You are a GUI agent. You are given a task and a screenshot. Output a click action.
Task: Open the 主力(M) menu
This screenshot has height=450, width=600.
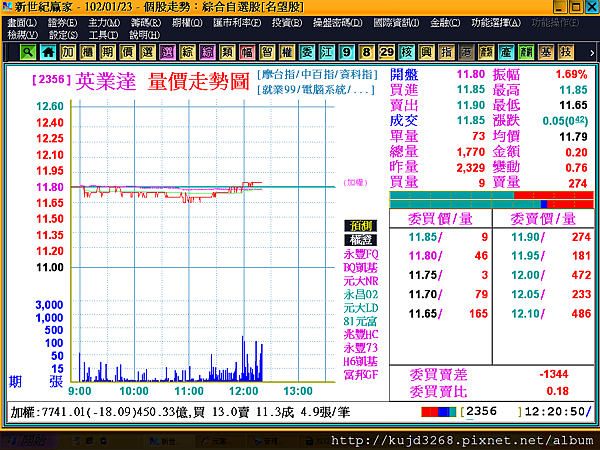pyautogui.click(x=104, y=23)
